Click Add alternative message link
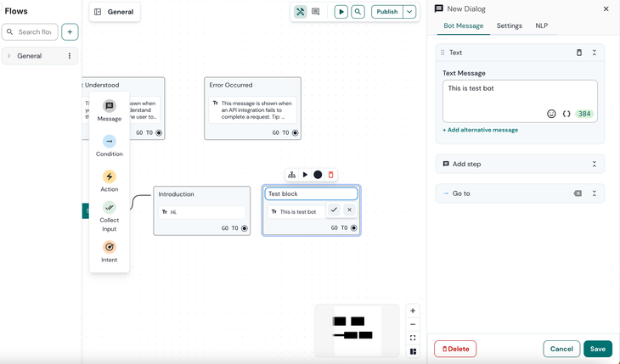Viewport: 620px width, 364px height. click(480, 130)
